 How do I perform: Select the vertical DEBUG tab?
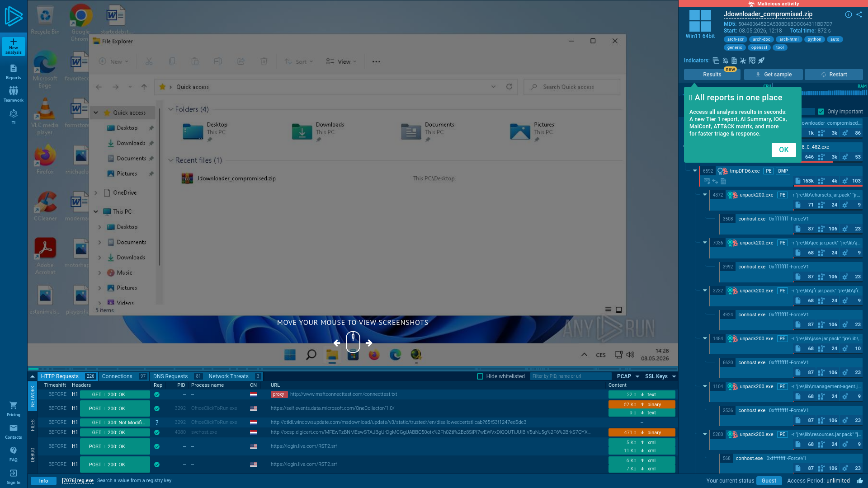pyautogui.click(x=33, y=455)
